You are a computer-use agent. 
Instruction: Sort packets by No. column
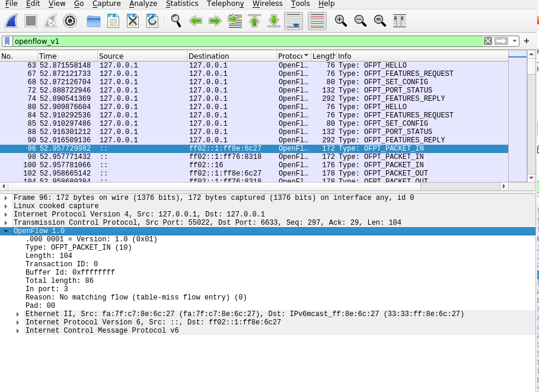(x=18, y=56)
